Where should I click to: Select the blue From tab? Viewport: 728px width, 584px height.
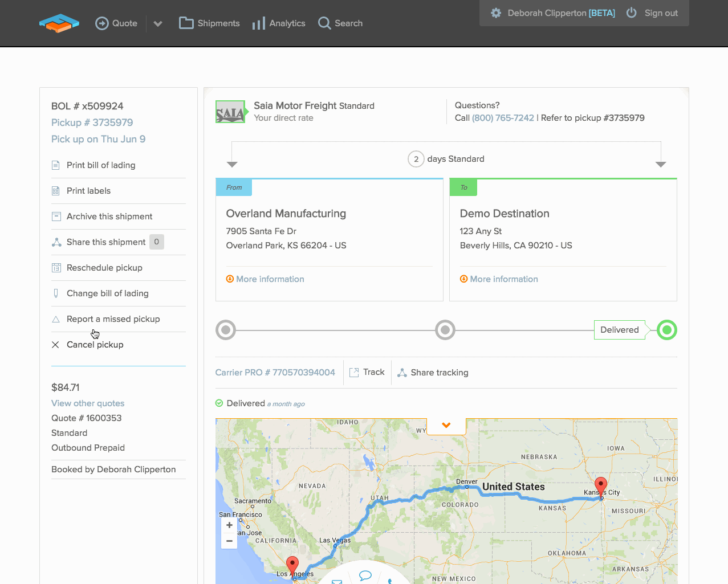coord(234,187)
